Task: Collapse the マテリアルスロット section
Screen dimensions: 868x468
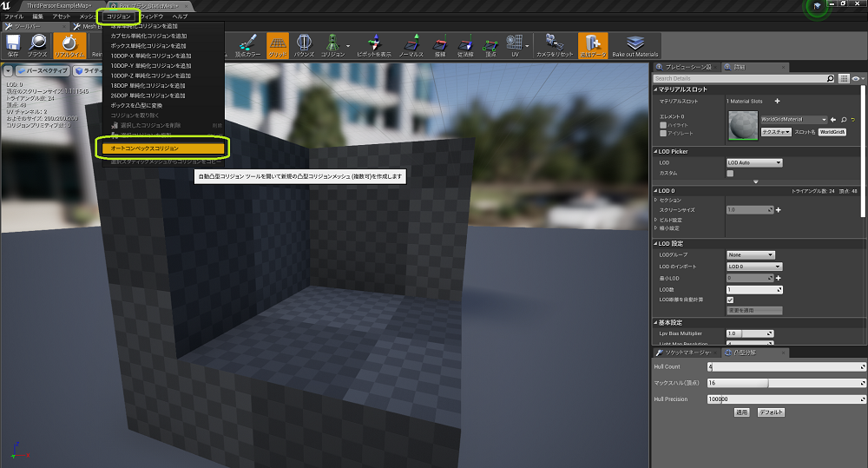Action: tap(656, 89)
